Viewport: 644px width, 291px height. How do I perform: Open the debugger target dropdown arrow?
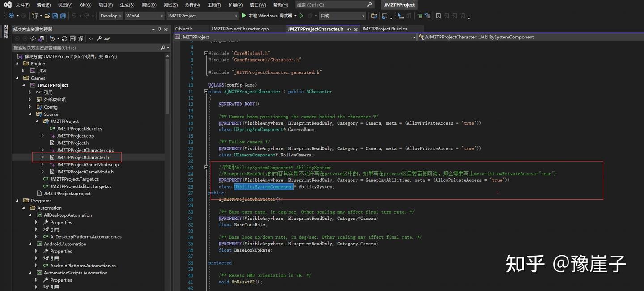tap(295, 16)
